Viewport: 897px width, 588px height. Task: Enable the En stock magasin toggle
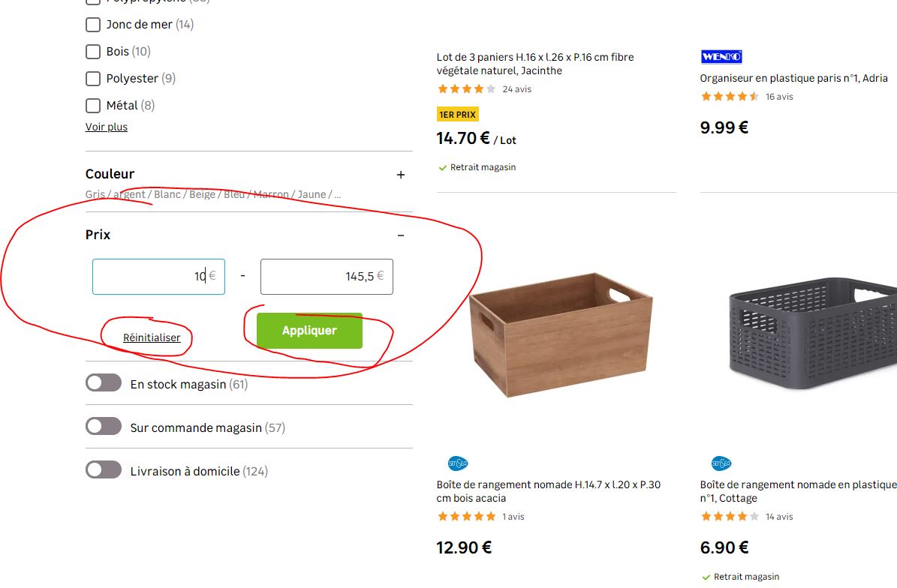click(x=104, y=384)
